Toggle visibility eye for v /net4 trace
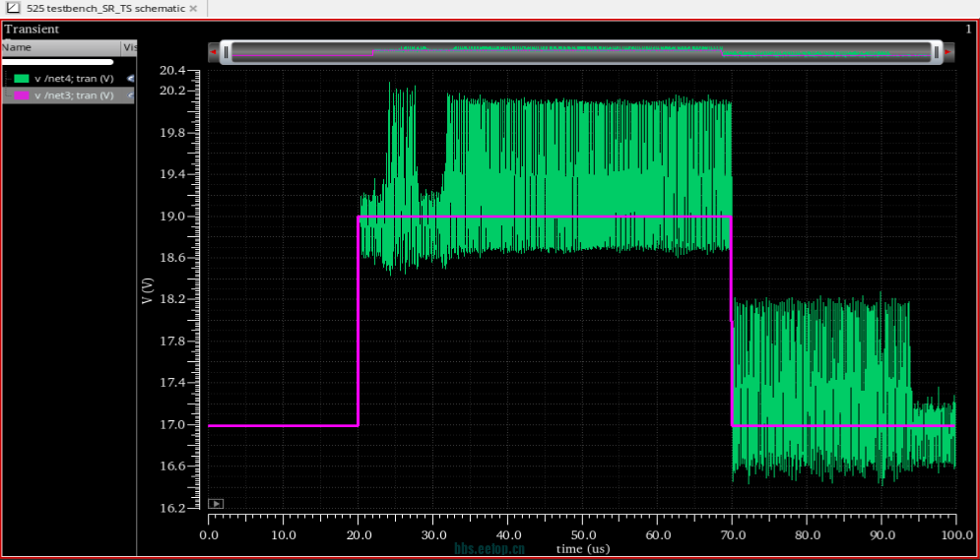Image resolution: width=980 pixels, height=560 pixels. pos(130,79)
